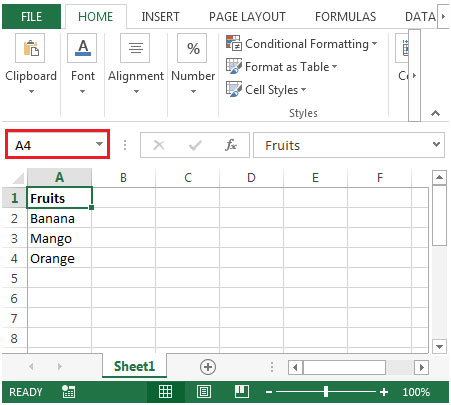Open the Font group icon
Screen dimensions: 451x405
tap(82, 48)
